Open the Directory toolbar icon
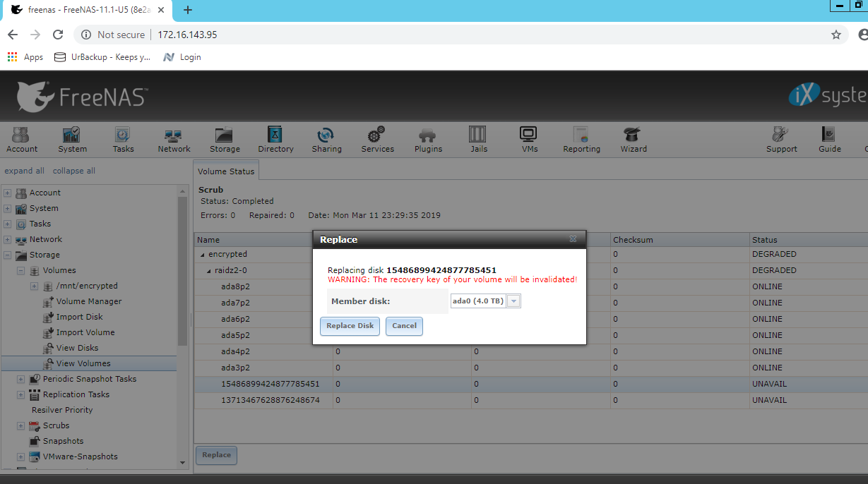The height and width of the screenshot is (484, 868). click(x=275, y=140)
